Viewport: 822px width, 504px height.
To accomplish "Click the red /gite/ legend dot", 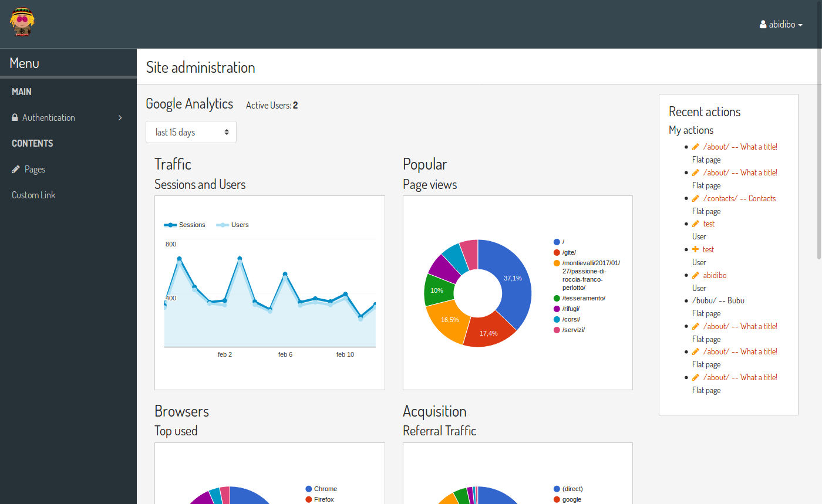I will (x=557, y=252).
